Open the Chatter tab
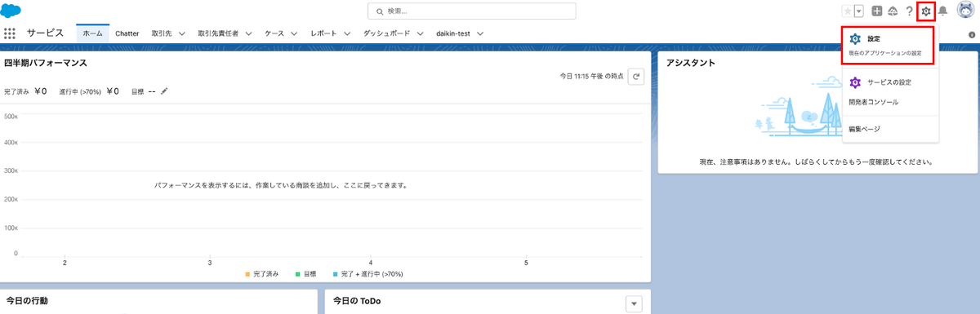 tap(127, 33)
